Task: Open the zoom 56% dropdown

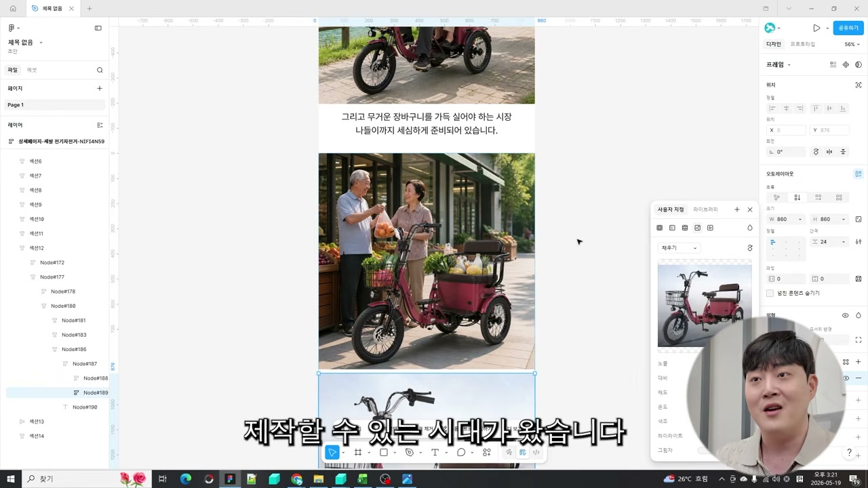Action: click(852, 44)
